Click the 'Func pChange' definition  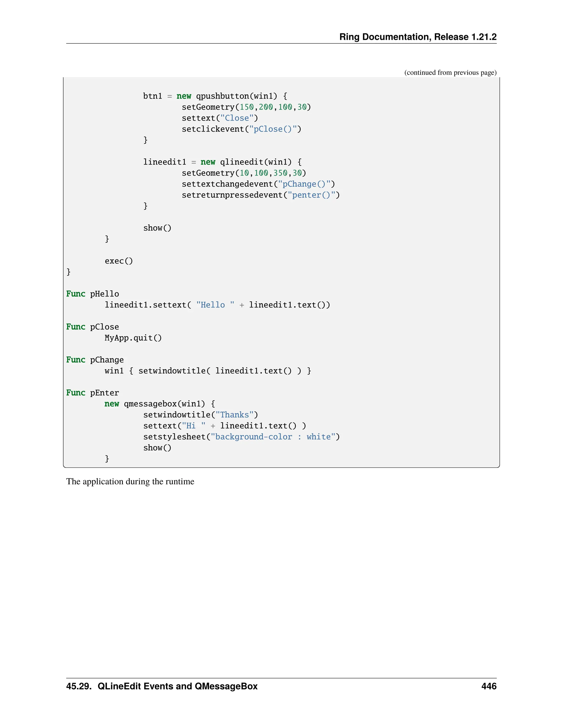[x=95, y=360]
